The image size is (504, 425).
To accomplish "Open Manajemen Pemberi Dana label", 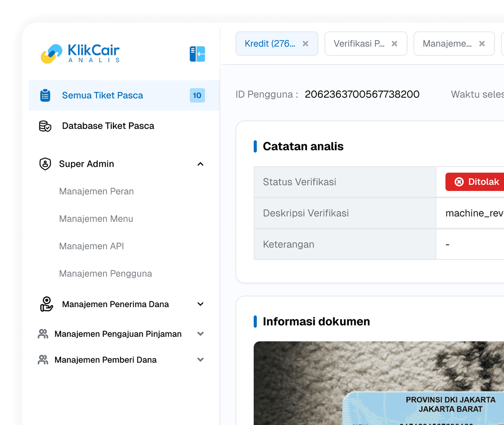I will [x=105, y=360].
